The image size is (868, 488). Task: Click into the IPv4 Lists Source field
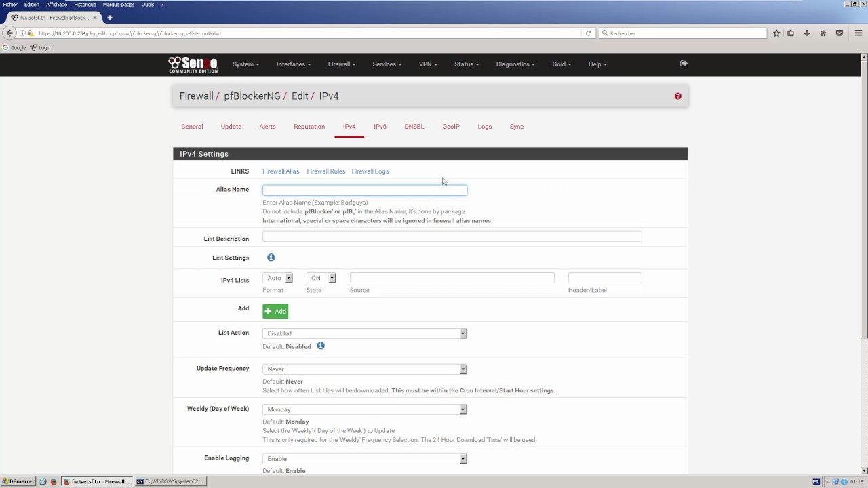[452, 278]
